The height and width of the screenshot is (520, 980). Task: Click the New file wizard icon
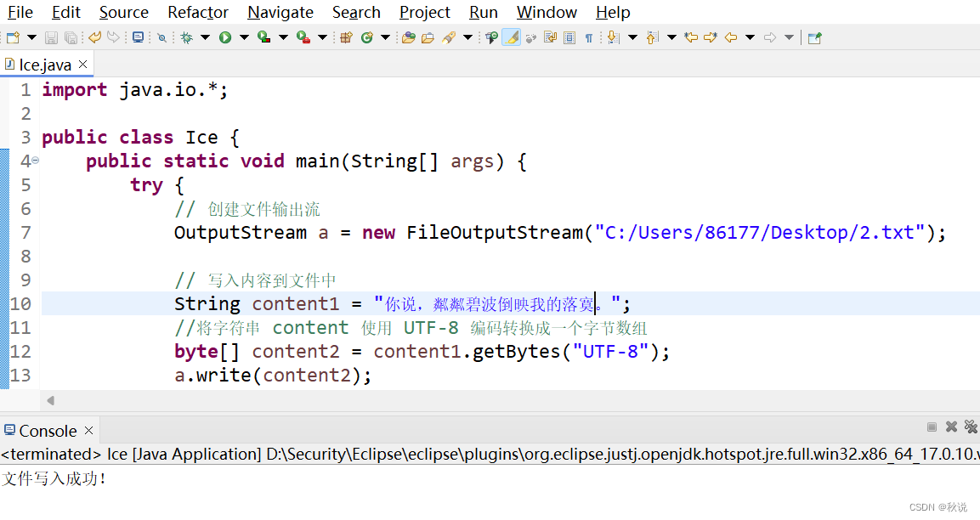point(13,38)
